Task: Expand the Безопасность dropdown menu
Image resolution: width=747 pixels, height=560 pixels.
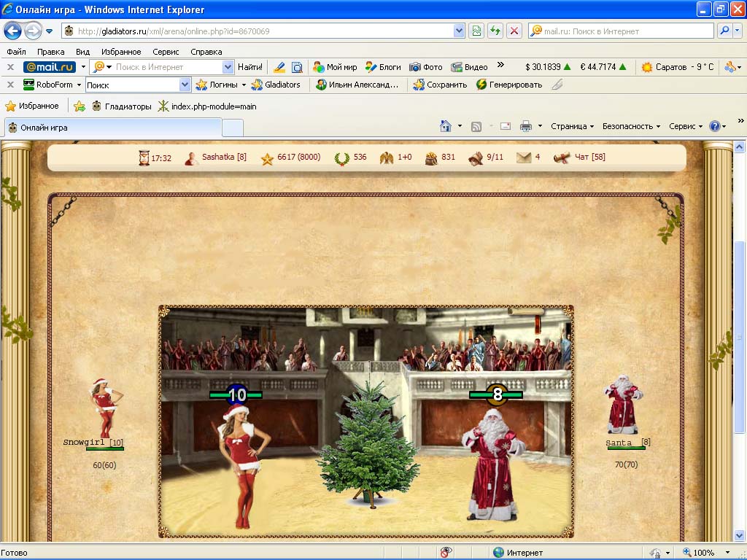Action: point(631,126)
